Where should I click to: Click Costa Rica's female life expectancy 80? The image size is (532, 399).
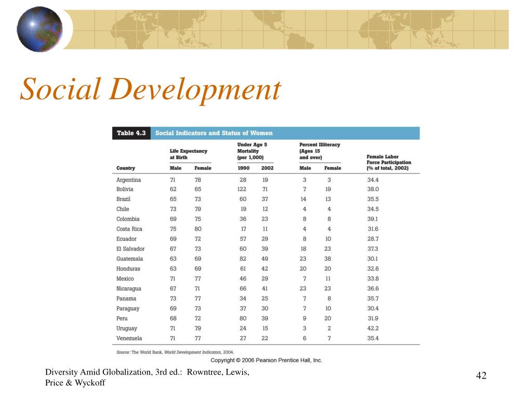coord(198,229)
